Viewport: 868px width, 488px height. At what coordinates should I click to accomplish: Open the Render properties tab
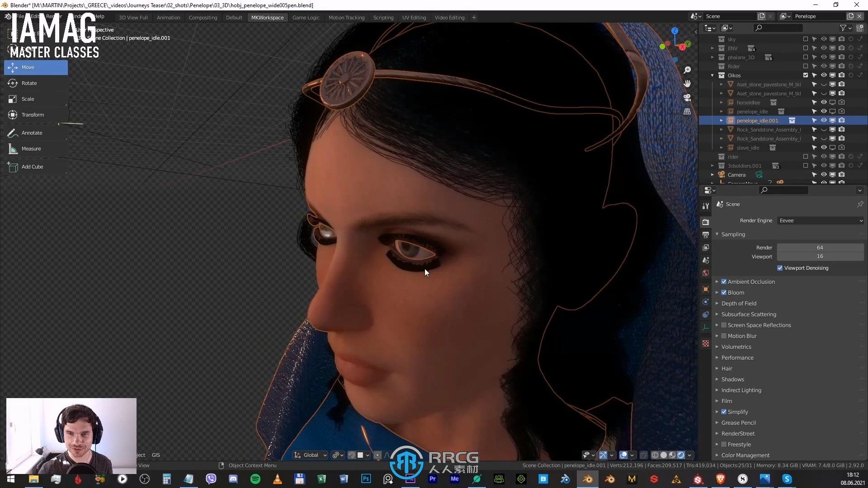706,222
